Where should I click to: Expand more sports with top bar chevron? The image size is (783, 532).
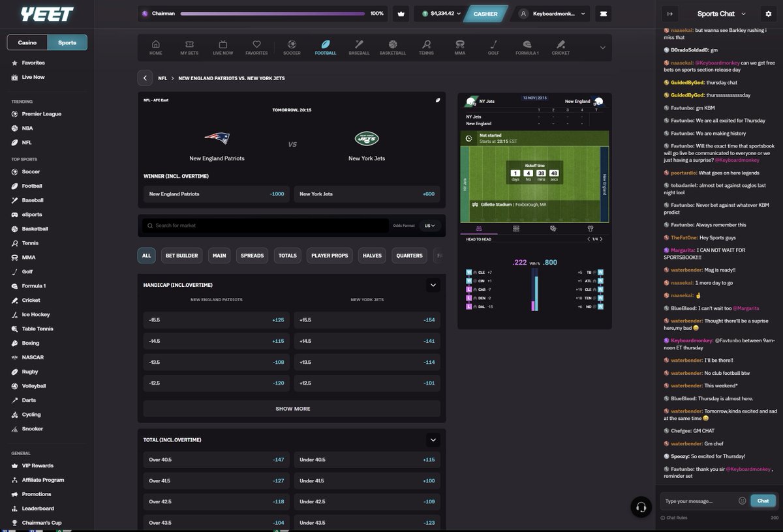point(602,48)
